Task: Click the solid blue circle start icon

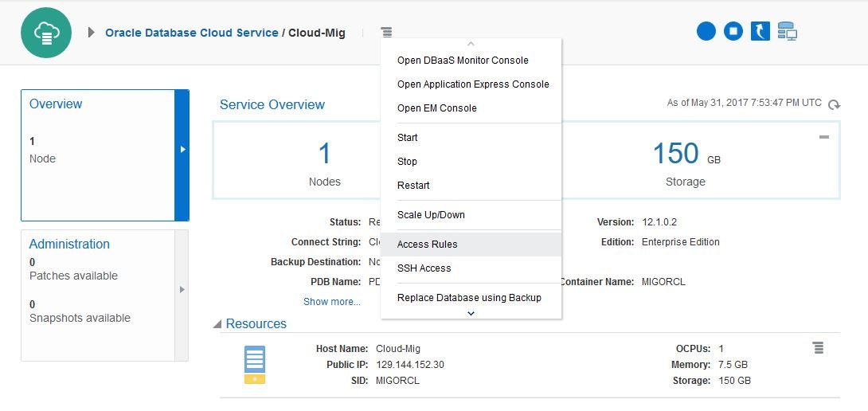Action: 706,31
